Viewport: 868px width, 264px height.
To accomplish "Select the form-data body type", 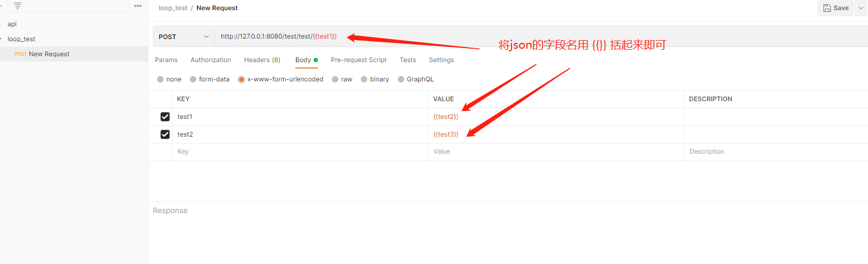I will [x=193, y=79].
